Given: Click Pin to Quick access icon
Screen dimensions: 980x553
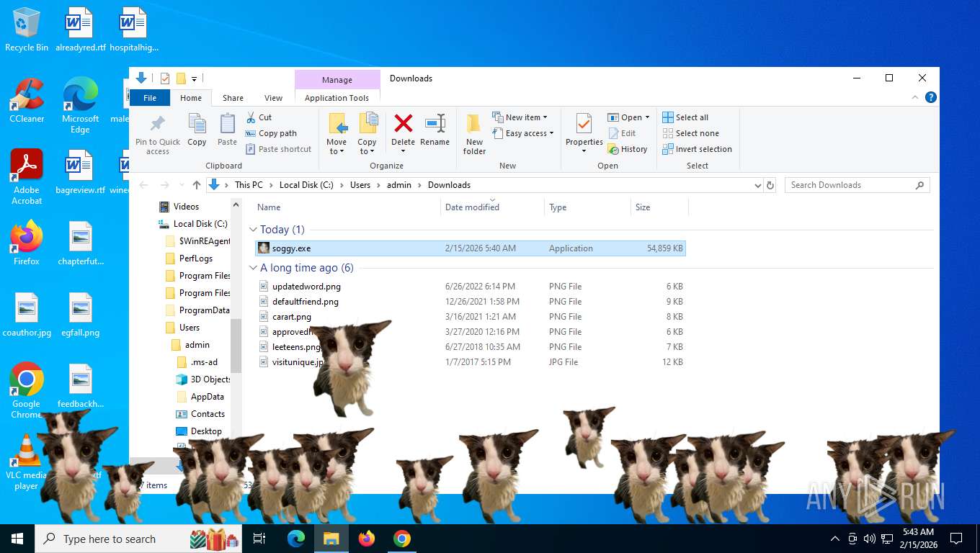Looking at the screenshot, I should [157, 134].
